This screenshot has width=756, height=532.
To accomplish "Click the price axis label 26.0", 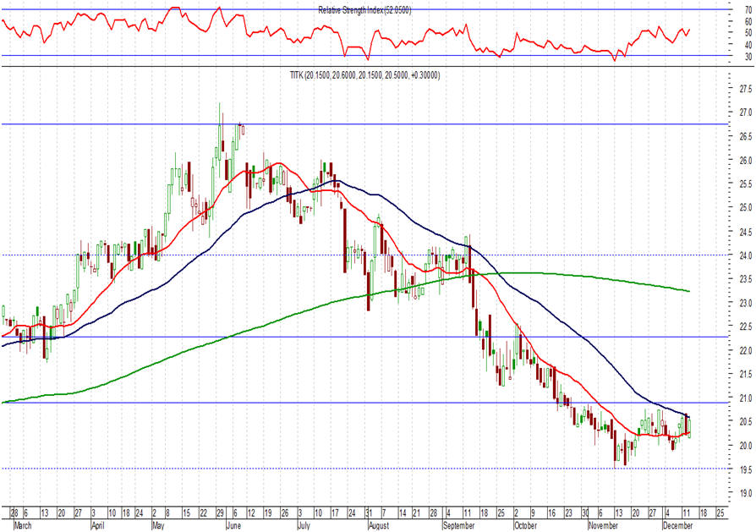I will point(745,160).
